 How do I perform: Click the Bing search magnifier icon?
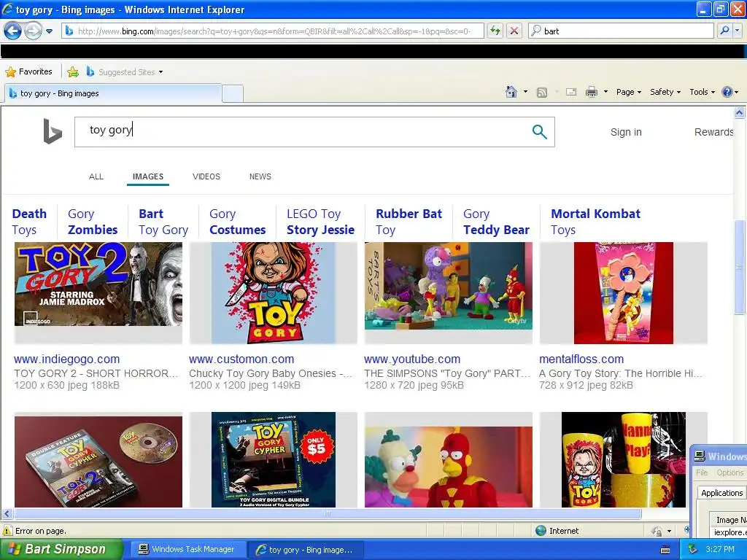(539, 132)
